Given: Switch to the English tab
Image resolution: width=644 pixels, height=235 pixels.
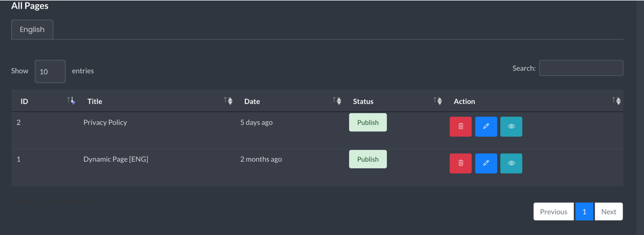Looking at the screenshot, I should [x=32, y=30].
